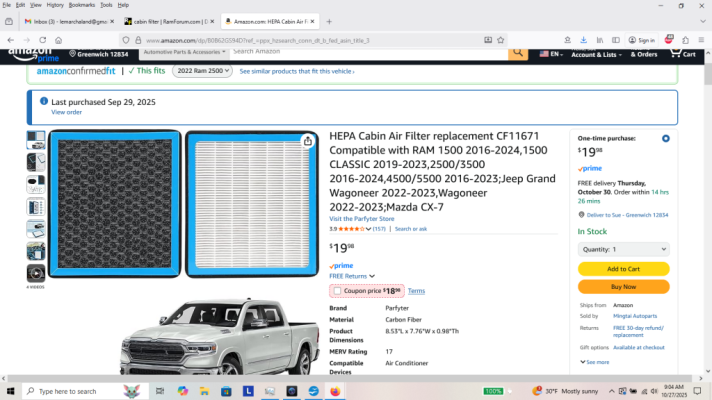The image size is (712, 400).
Task: Open File Explorer from the taskbar
Action: pyautogui.click(x=204, y=391)
